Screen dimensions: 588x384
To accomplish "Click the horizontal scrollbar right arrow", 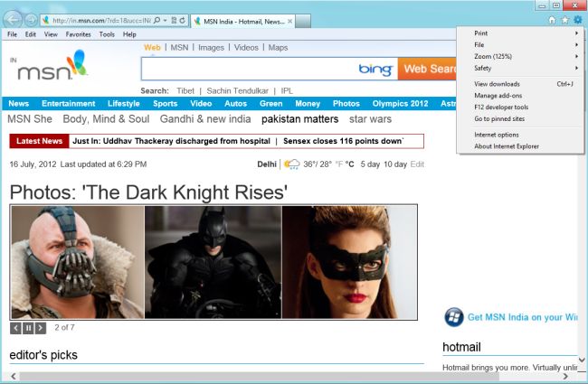I will pyautogui.click(x=565, y=376).
